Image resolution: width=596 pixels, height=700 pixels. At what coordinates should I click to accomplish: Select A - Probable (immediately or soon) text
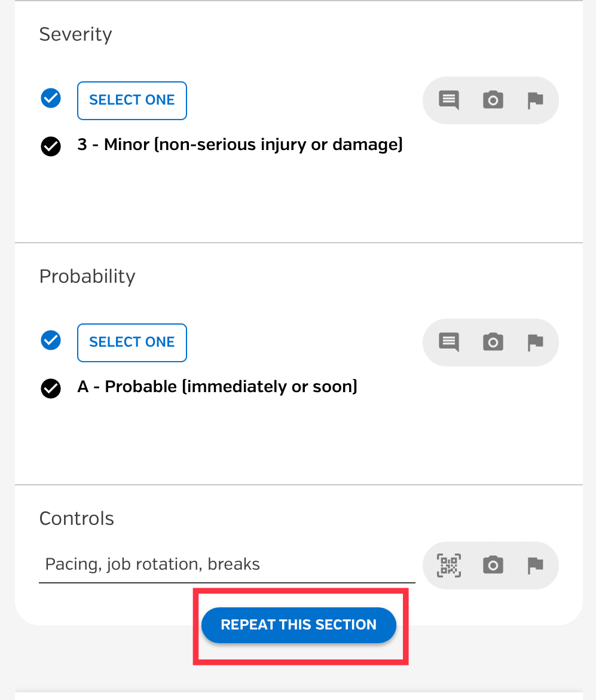click(218, 387)
